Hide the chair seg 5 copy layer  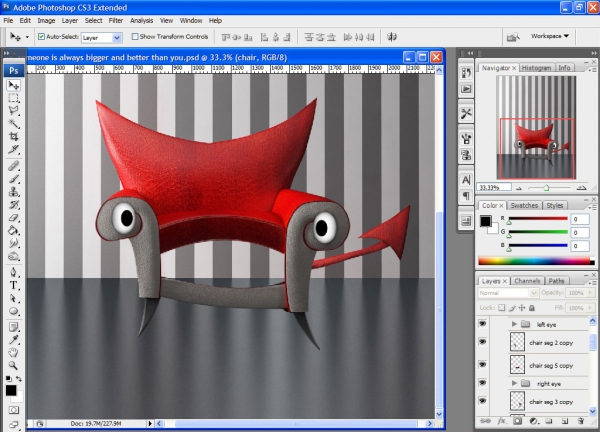483,364
